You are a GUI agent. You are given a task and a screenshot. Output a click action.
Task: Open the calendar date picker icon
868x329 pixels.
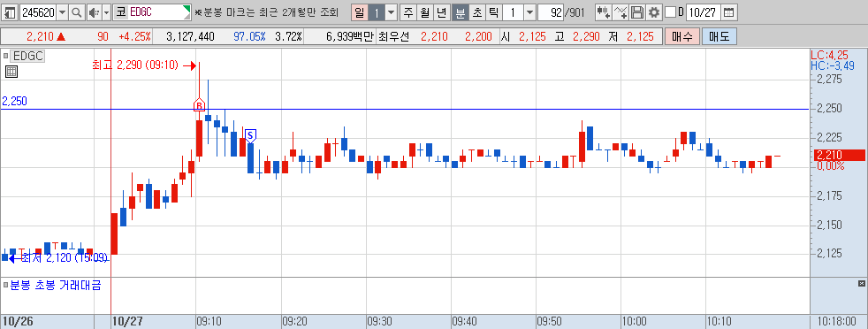(729, 11)
